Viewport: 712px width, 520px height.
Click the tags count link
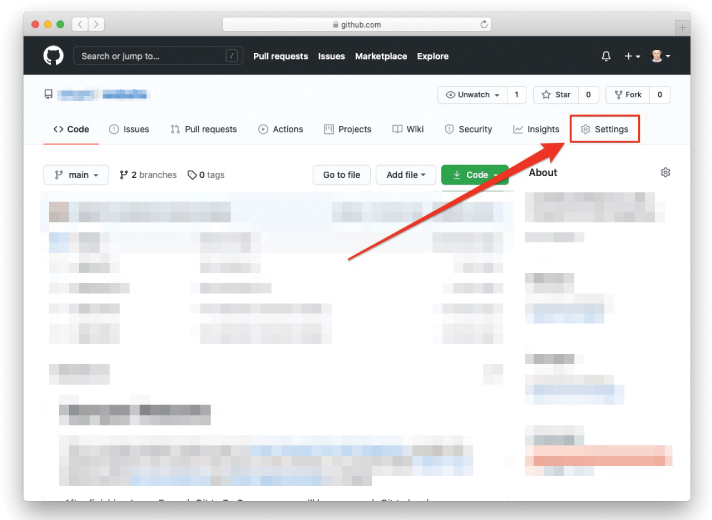coord(206,175)
